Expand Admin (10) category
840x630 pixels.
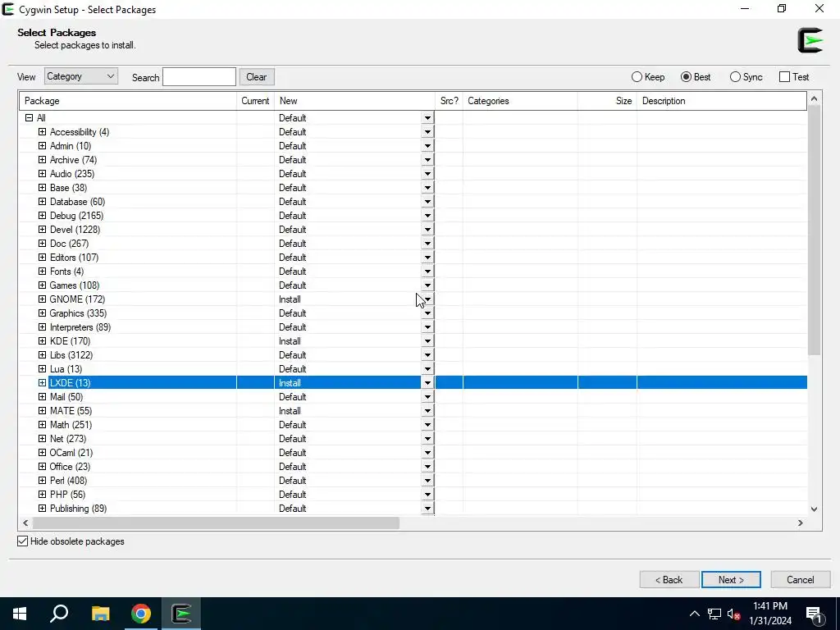(43, 146)
